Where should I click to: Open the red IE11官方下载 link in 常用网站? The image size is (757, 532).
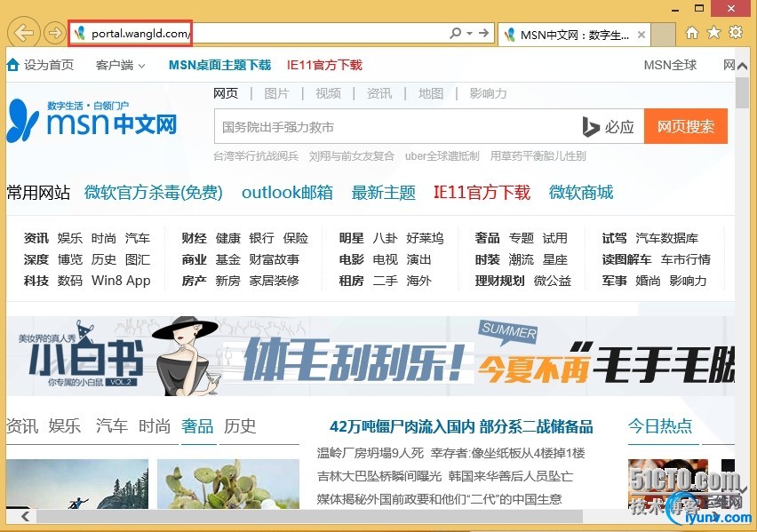pos(482,193)
